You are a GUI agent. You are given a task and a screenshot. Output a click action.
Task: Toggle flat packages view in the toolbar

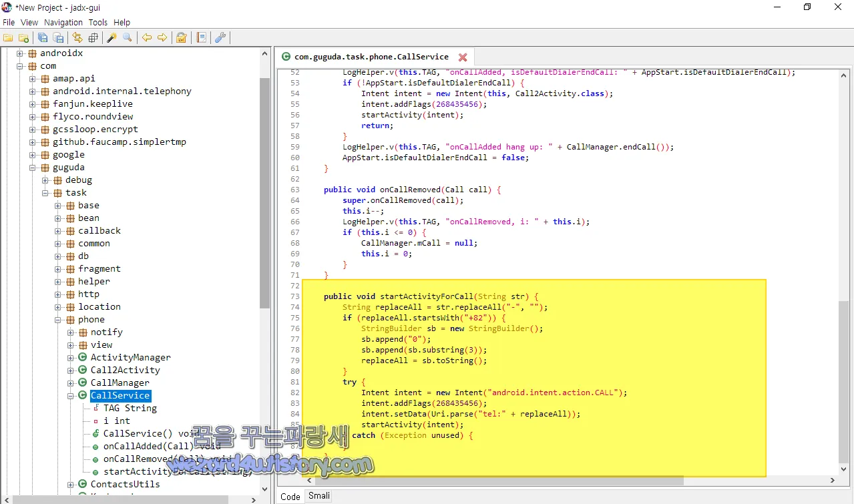point(92,37)
